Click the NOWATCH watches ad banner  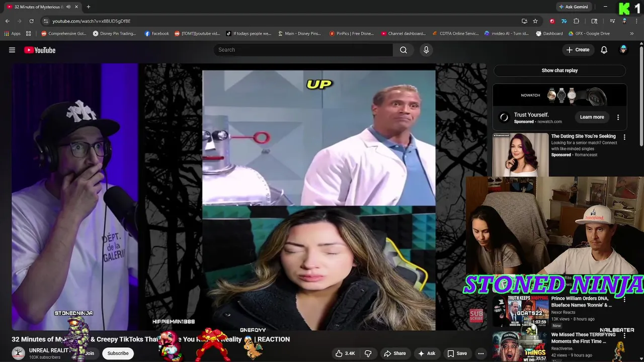point(559,95)
